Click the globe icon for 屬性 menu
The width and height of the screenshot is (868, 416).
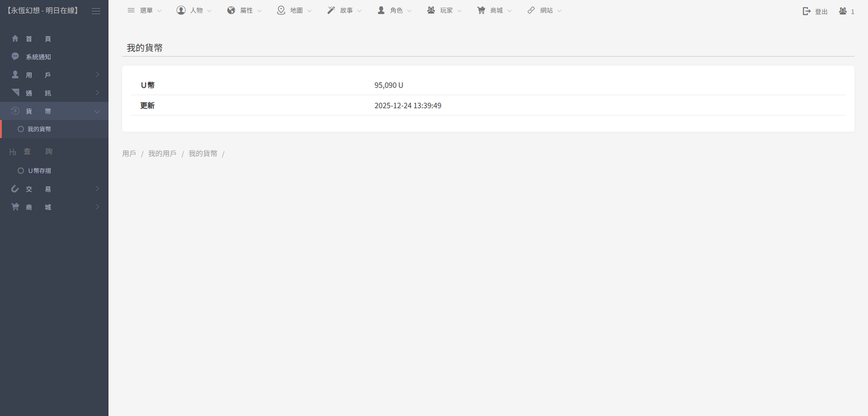click(x=231, y=10)
